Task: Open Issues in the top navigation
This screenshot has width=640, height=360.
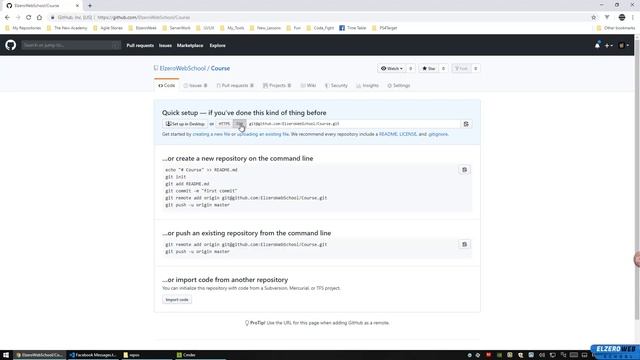Action: pos(165,45)
